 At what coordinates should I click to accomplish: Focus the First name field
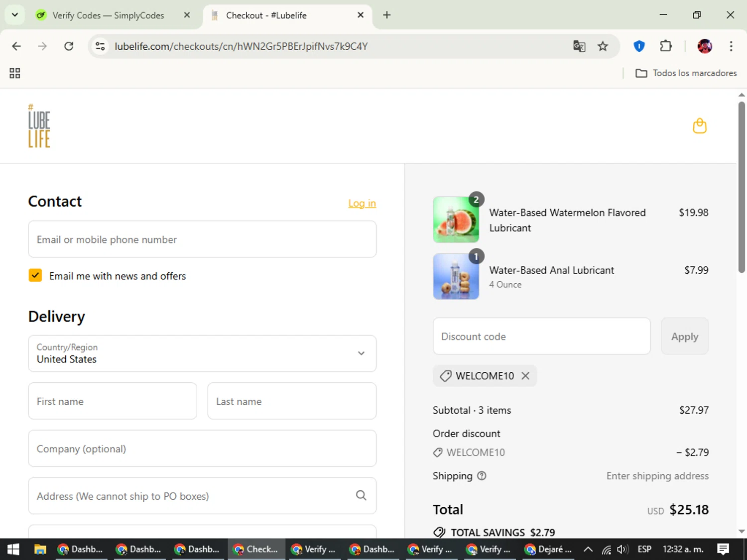(113, 401)
